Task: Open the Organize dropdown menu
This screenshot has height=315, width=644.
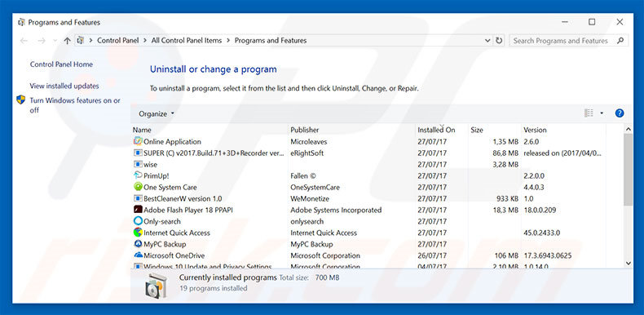Action: click(x=157, y=113)
